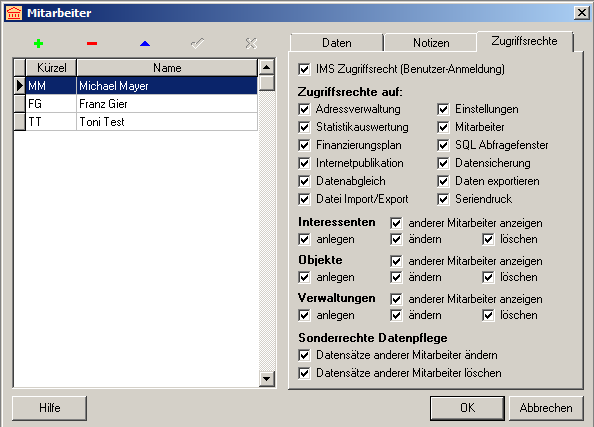Uncheck Objekte anlegen
Image resolution: width=594 pixels, height=427 pixels.
pyautogui.click(x=304, y=277)
